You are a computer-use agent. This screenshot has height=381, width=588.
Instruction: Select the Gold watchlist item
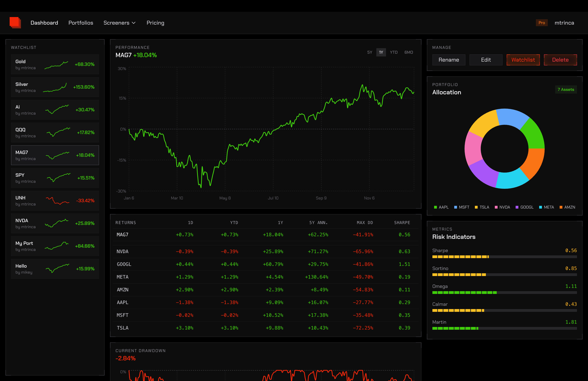tap(55, 64)
